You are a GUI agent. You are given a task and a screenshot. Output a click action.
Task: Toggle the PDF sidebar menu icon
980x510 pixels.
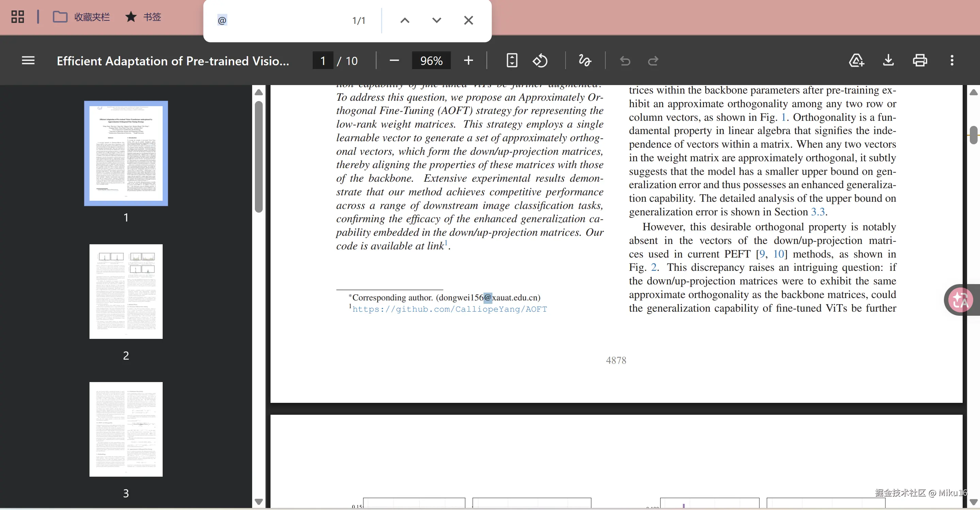(x=28, y=61)
